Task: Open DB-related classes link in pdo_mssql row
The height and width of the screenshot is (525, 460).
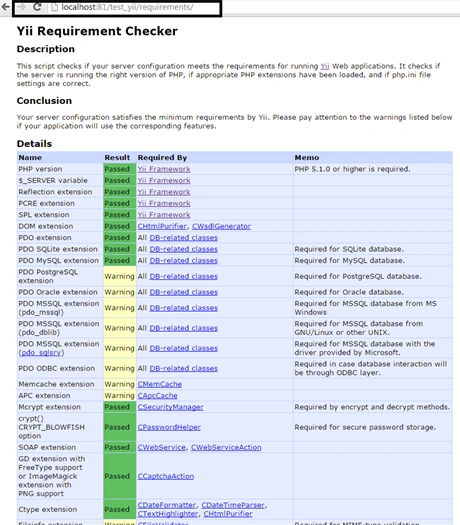Action: 183,308
